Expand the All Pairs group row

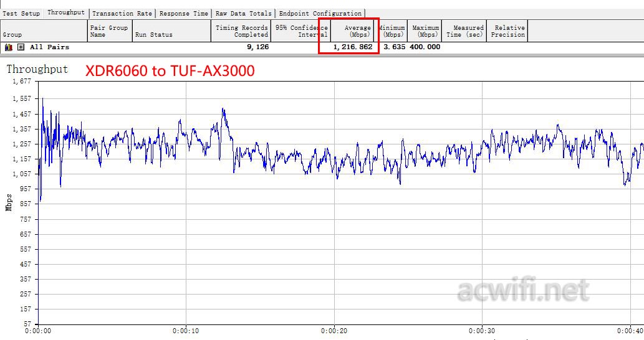(x=21, y=47)
